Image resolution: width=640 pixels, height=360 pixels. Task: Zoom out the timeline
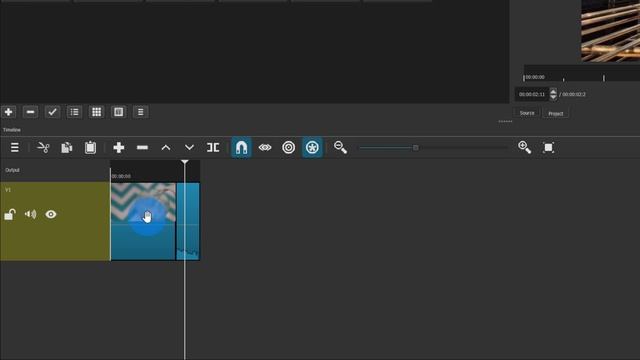pyautogui.click(x=340, y=147)
